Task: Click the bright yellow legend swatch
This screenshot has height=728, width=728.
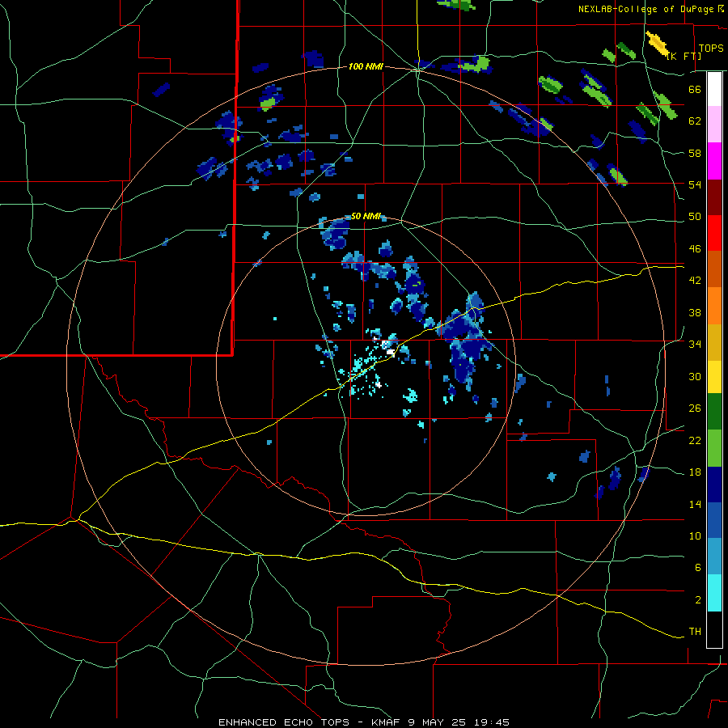Action: pos(714,377)
